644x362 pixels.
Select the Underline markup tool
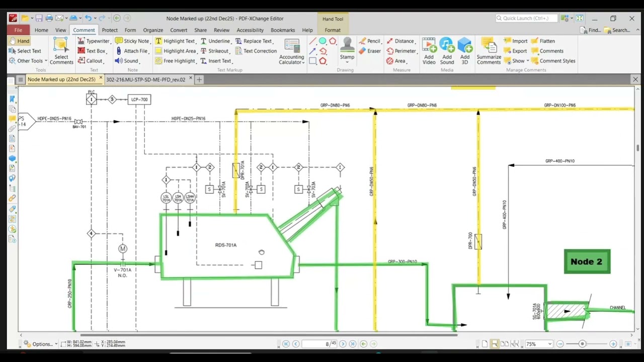pyautogui.click(x=215, y=41)
